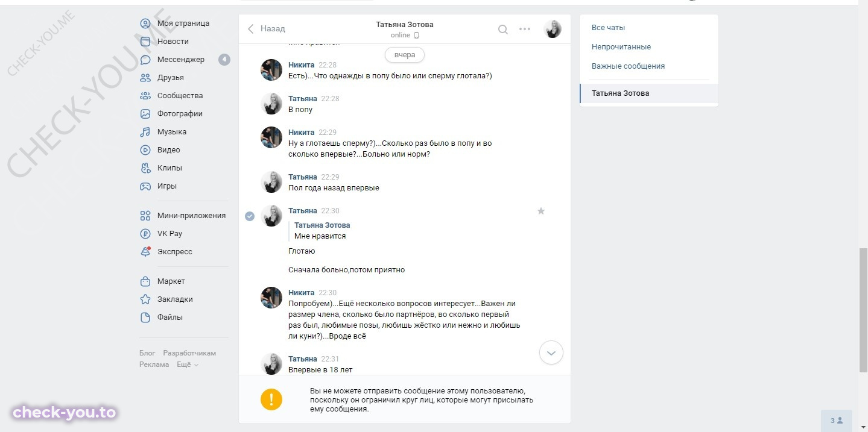Mark the 22:30 message as important with star
Screen dimensions: 868x432
(x=541, y=211)
